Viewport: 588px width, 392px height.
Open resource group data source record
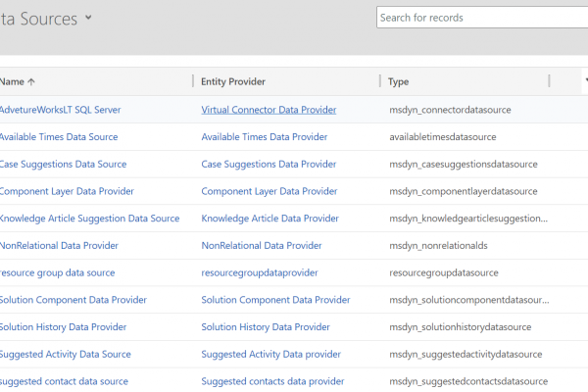point(57,272)
